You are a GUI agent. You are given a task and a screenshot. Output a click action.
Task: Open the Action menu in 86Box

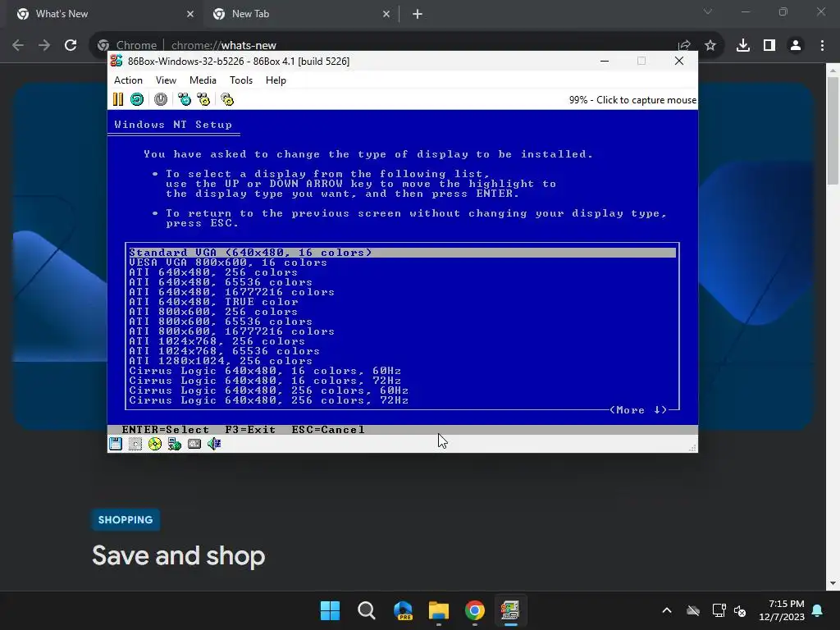128,80
